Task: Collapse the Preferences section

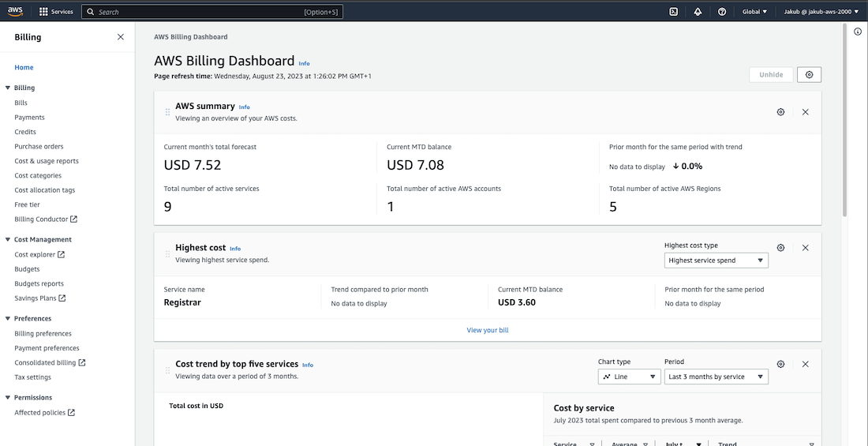Action: (8, 319)
